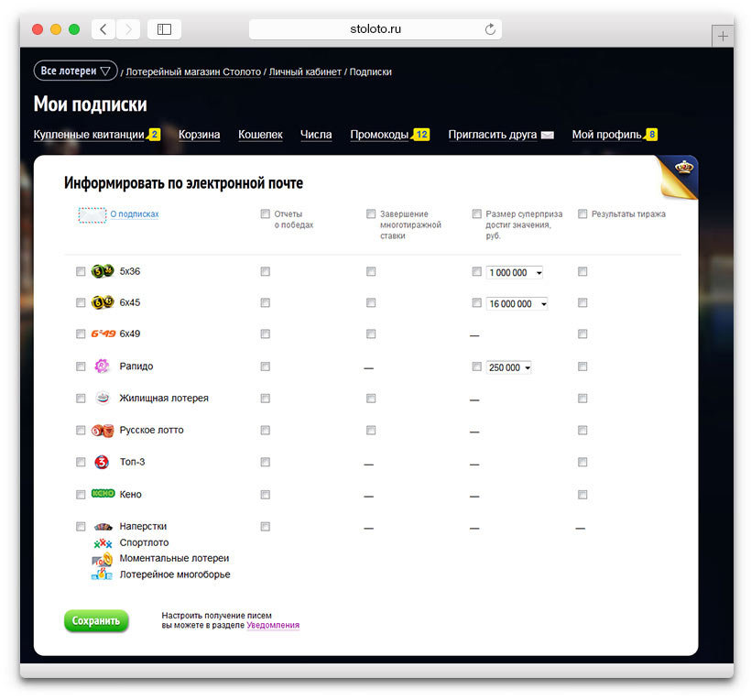751x700 pixels.
Task: Enable the subscription checkbox for Жилищная лотерея
Action: coord(81,398)
